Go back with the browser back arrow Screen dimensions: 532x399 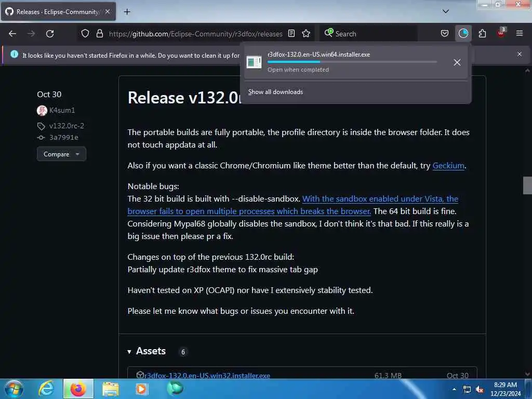[12, 34]
